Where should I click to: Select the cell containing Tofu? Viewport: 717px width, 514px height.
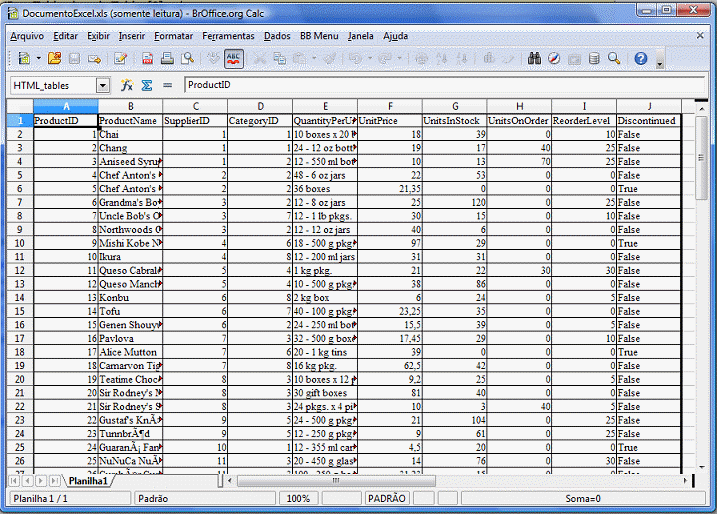(130, 311)
